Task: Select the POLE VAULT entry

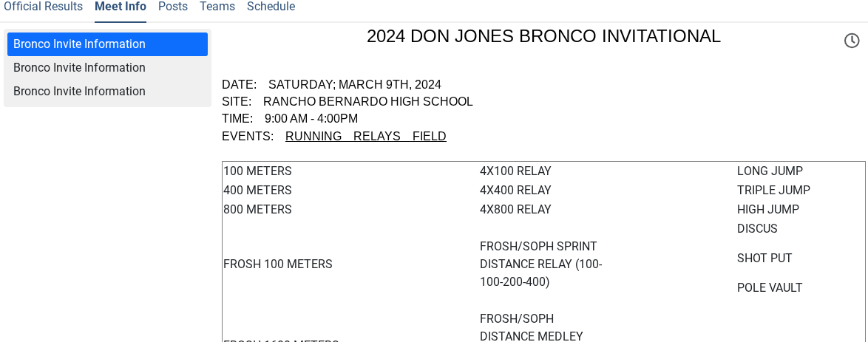Action: (x=770, y=288)
